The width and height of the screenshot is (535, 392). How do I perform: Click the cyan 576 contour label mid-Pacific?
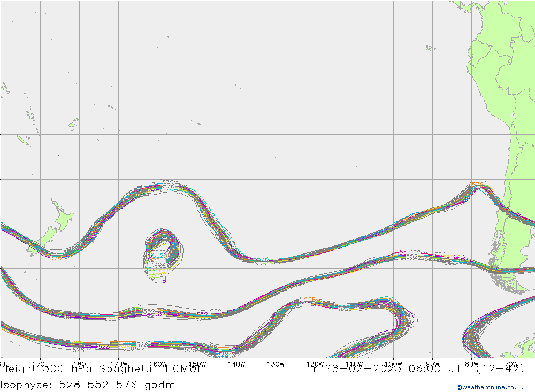point(263,259)
